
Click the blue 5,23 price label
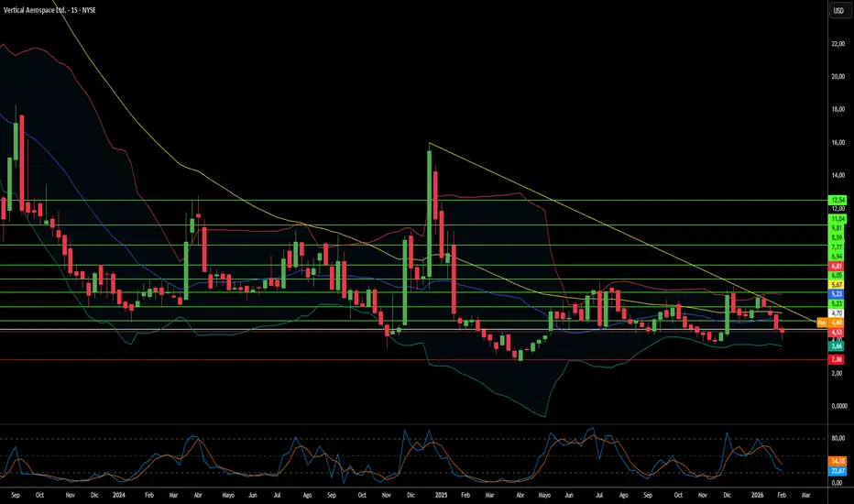coord(837,293)
